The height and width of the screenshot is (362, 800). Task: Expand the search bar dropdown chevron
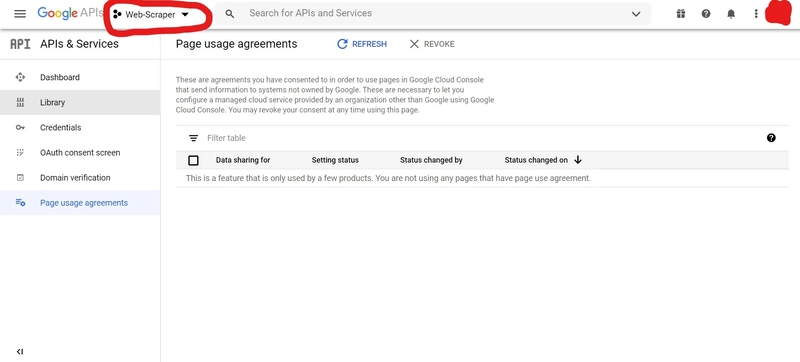point(636,14)
